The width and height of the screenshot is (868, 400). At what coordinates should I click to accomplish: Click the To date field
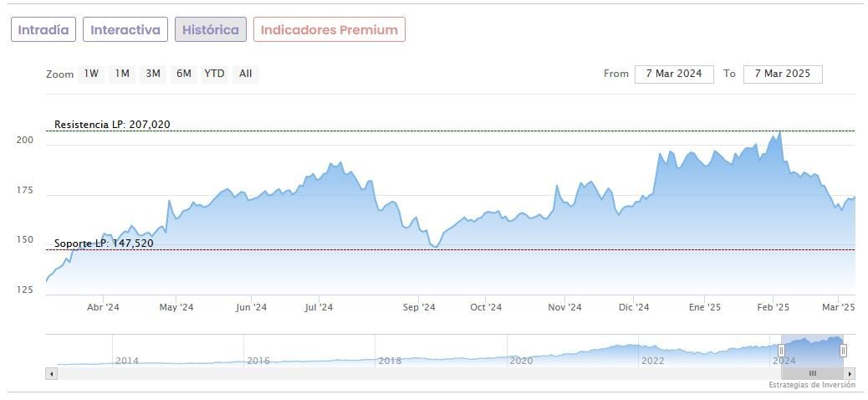[x=783, y=74]
